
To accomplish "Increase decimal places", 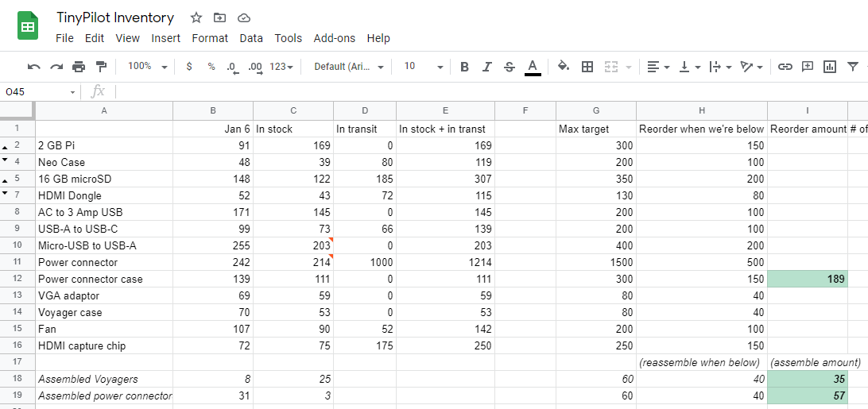I will (255, 67).
